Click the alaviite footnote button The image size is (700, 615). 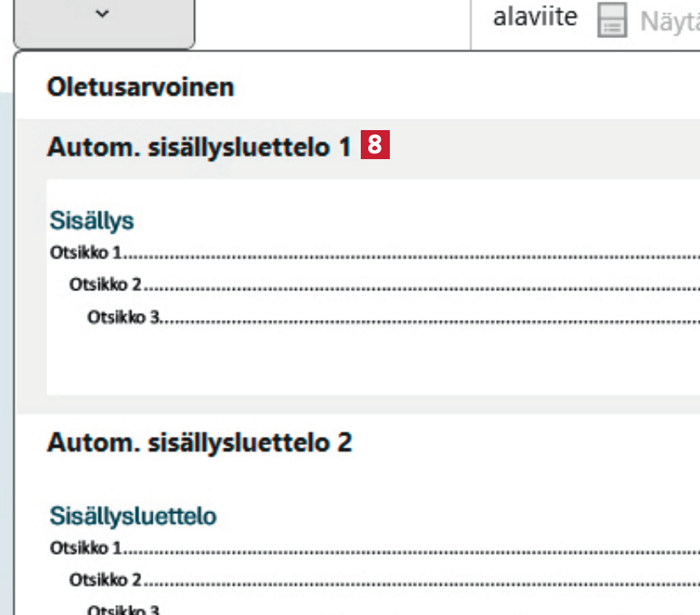click(535, 17)
